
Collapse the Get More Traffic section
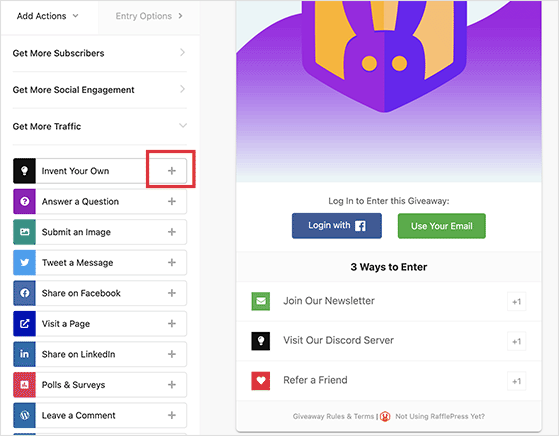pyautogui.click(x=99, y=126)
